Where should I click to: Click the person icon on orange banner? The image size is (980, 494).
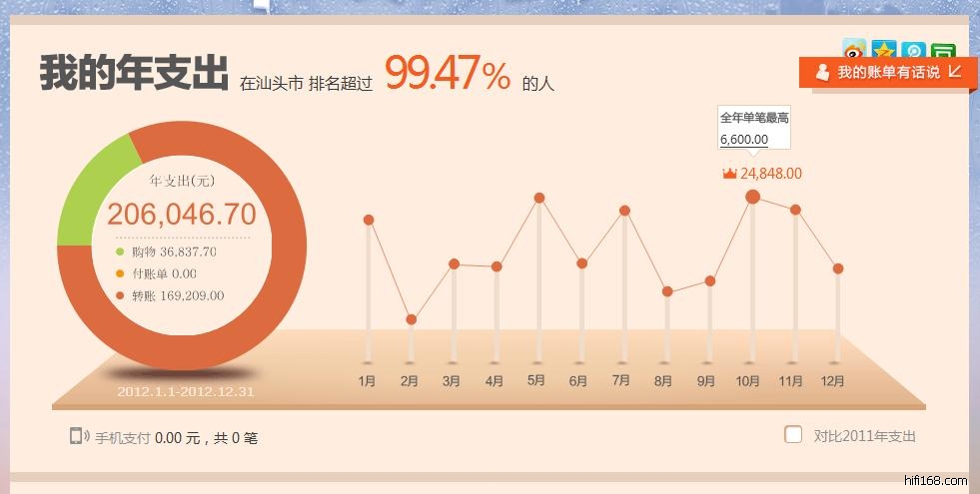822,72
